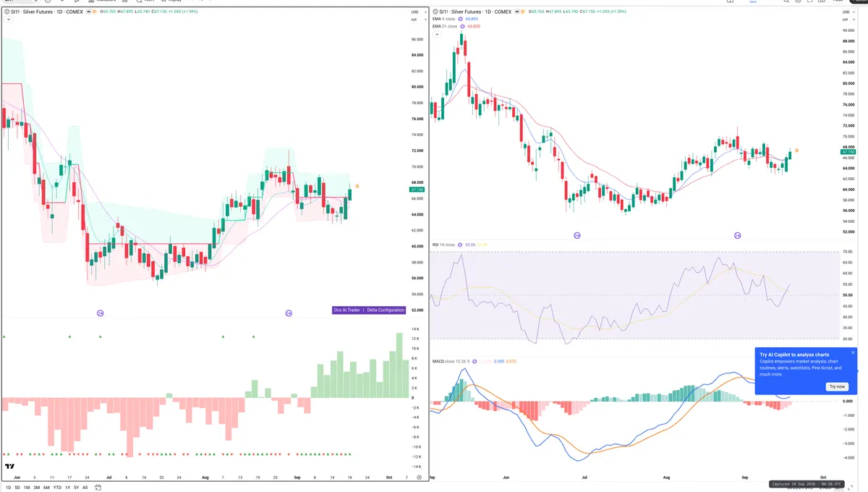Click the TradingView logo at bottom left

tap(10, 467)
